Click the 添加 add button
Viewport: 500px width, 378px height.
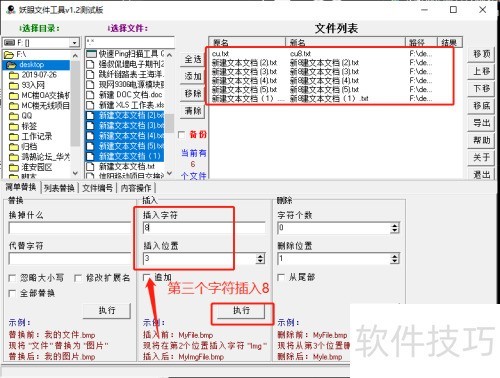click(193, 76)
